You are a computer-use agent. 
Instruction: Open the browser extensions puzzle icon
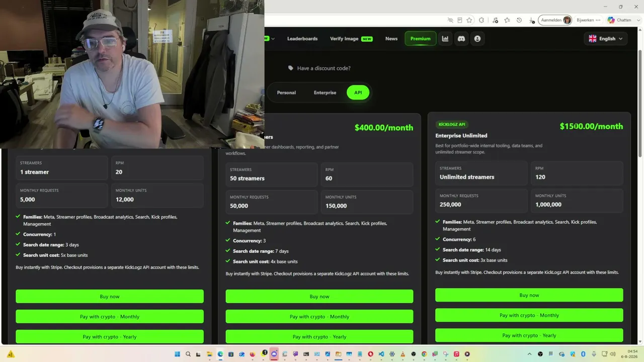pos(481,20)
